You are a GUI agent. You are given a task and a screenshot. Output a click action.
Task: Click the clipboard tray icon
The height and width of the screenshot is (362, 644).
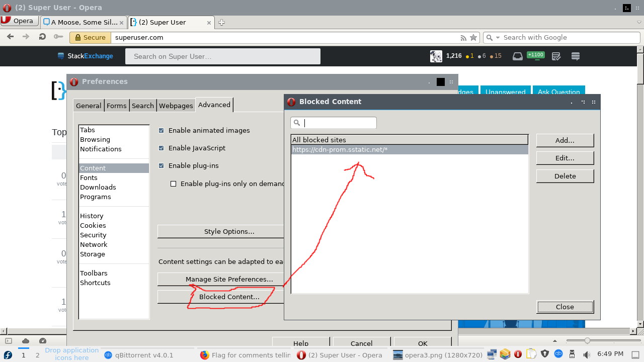point(531,354)
